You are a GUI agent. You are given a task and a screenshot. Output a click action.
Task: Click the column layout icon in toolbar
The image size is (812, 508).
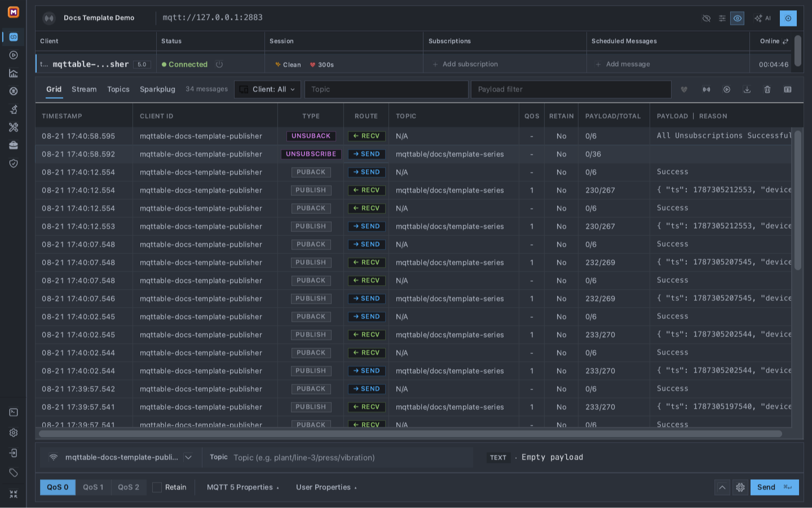point(788,90)
